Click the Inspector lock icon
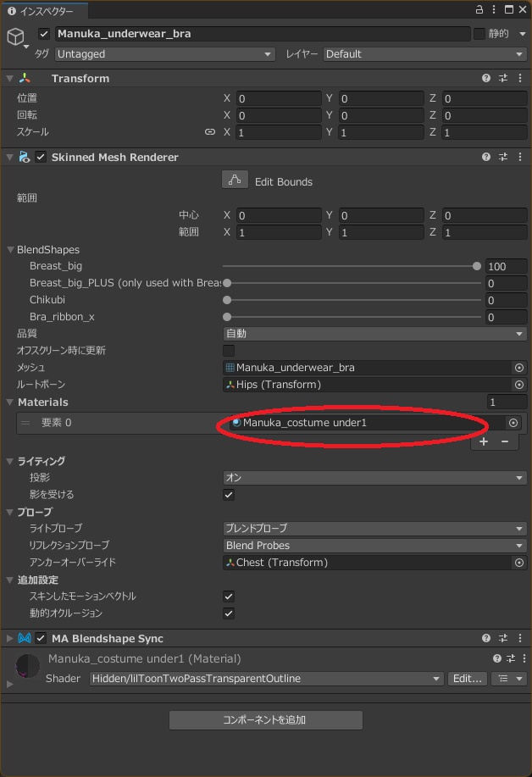The height and width of the screenshot is (777, 532). pos(479,9)
